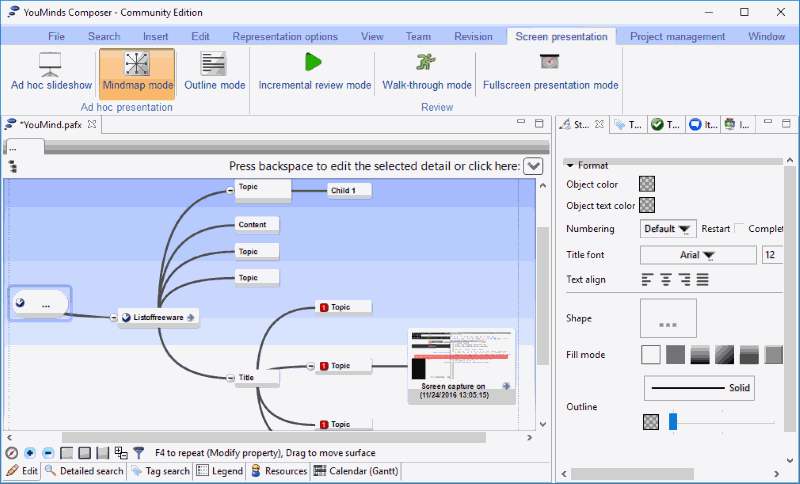Open the File menu
The image size is (800, 484).
[x=56, y=36]
